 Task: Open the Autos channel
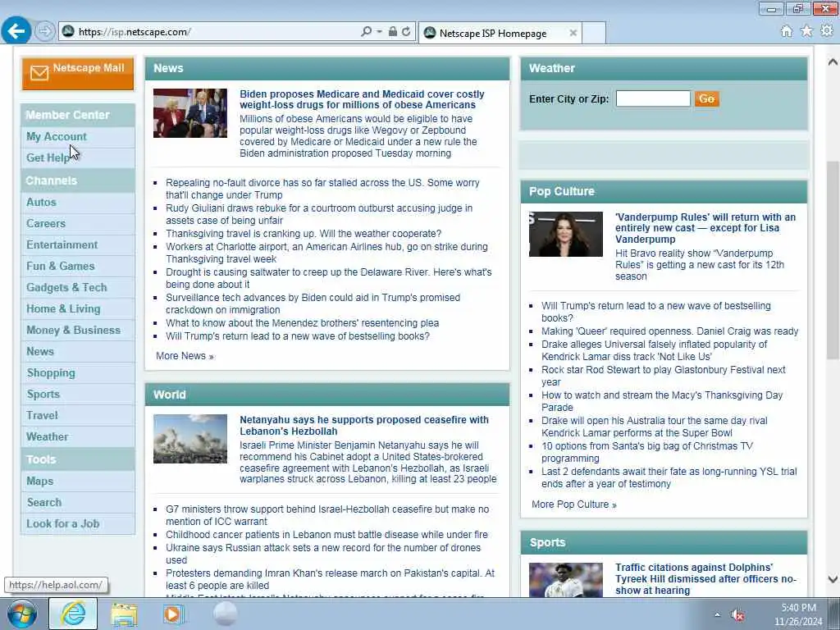click(x=41, y=203)
